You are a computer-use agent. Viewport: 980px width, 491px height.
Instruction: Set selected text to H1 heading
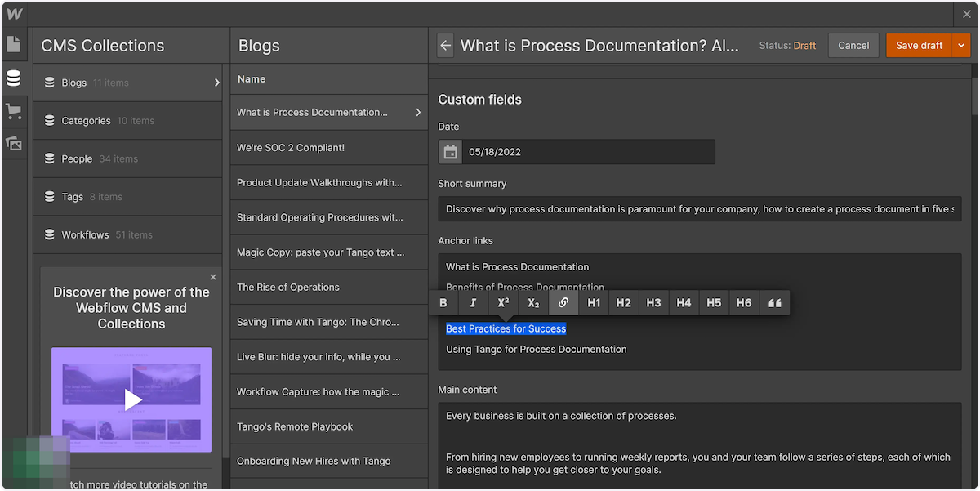tap(594, 303)
